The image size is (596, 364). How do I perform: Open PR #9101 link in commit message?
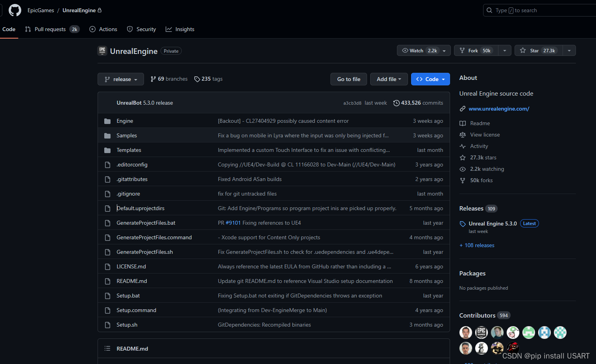point(233,223)
